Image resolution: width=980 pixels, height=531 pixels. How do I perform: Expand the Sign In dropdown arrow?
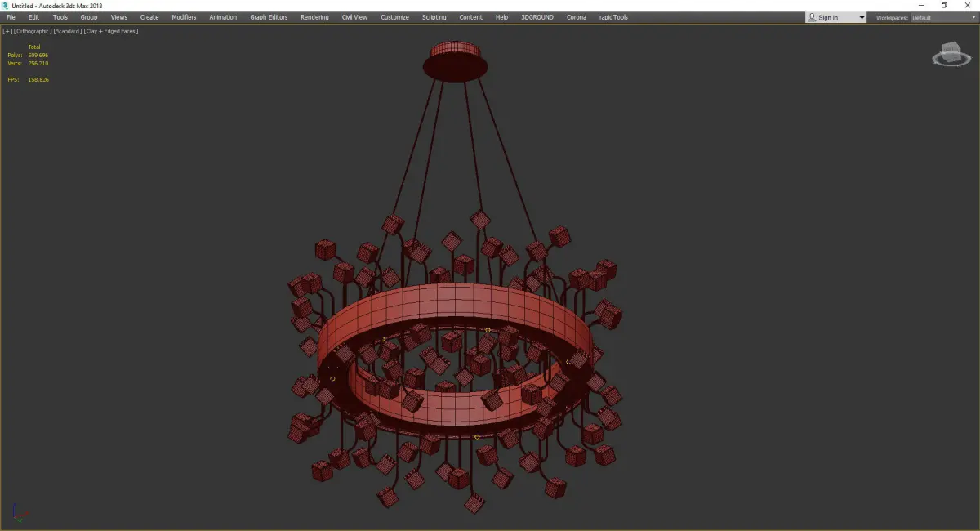[862, 17]
